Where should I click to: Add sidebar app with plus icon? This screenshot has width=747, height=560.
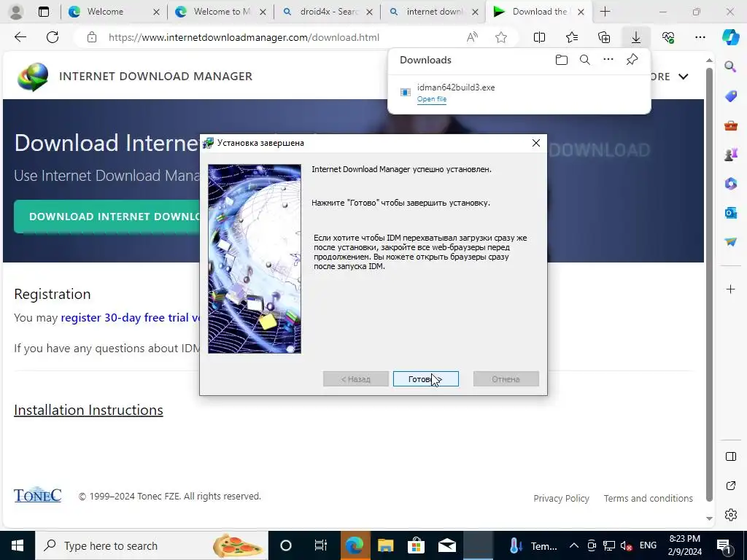(730, 289)
